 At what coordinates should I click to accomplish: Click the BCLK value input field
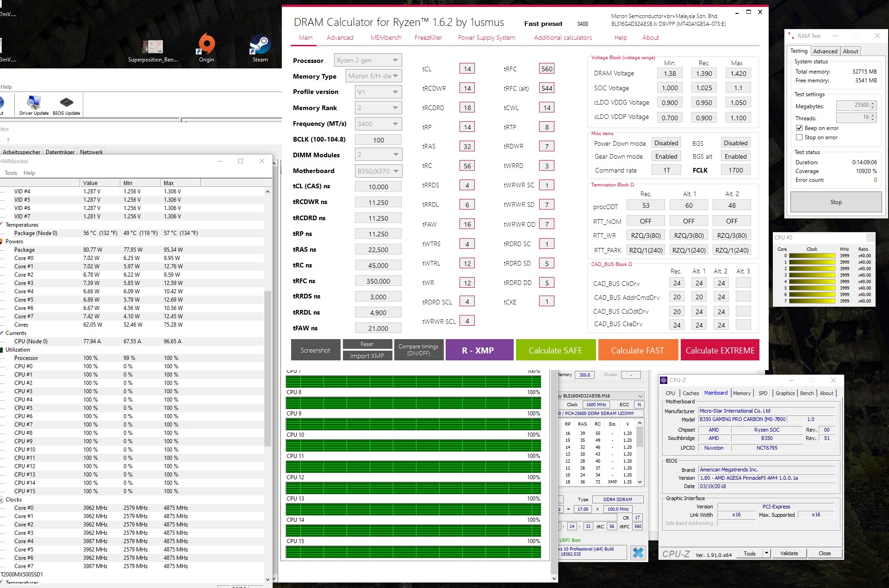click(x=378, y=140)
